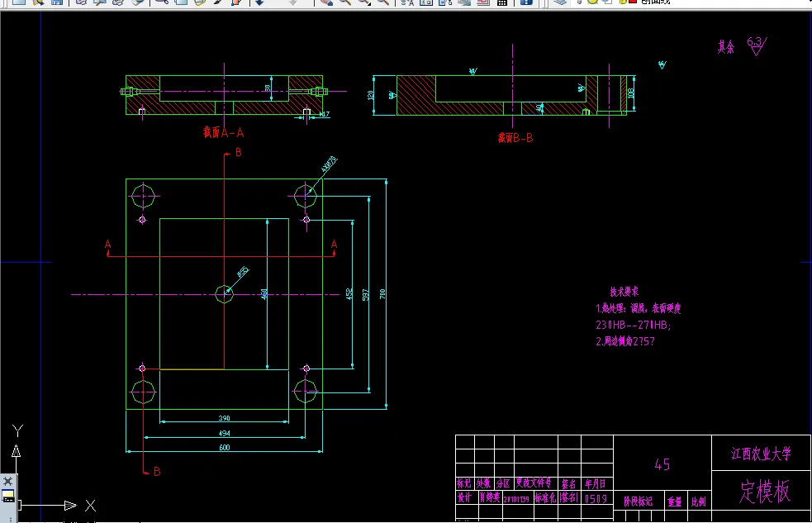This screenshot has height=523, width=812.
Task: Select the 17 dimension in section A-A
Action: pos(325,114)
